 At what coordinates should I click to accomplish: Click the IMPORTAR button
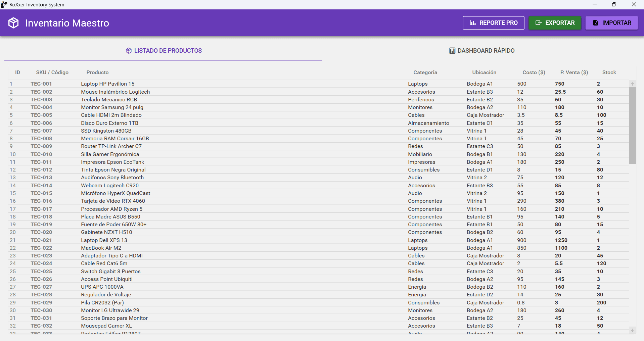(612, 23)
